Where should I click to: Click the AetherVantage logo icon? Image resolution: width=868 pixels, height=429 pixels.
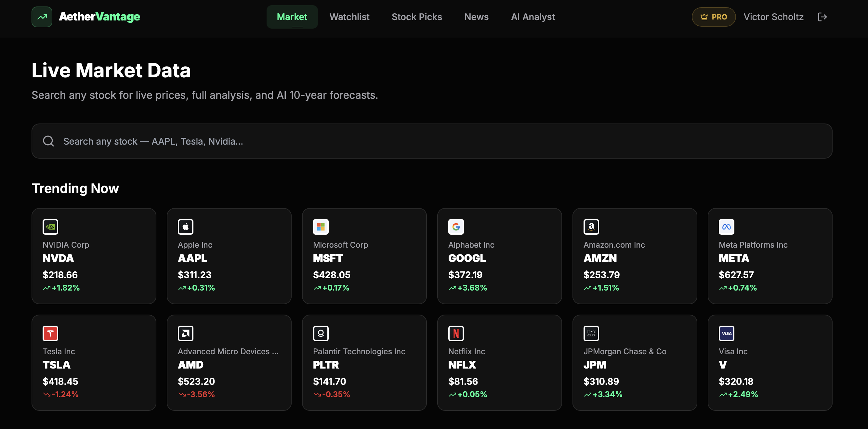coord(42,17)
